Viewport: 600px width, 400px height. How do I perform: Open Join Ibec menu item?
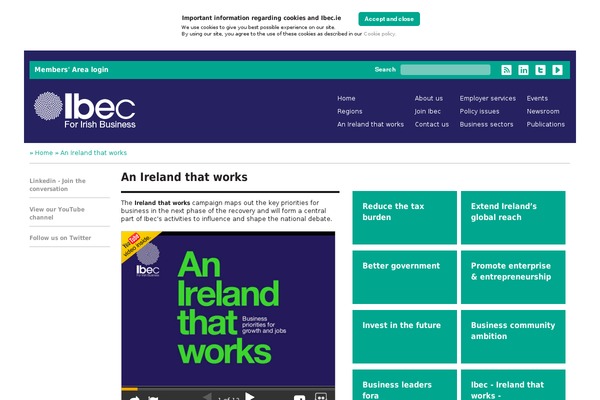(428, 111)
